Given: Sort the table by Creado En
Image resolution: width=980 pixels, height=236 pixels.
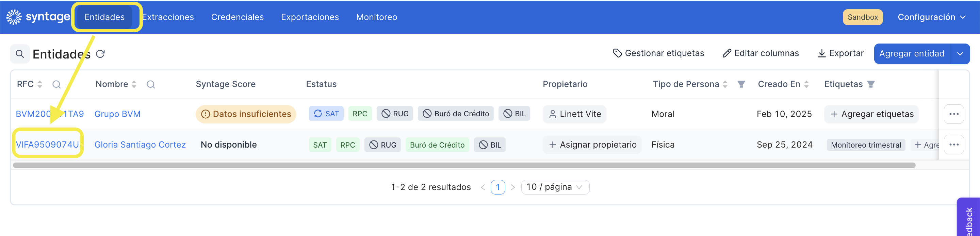Looking at the screenshot, I should tap(806, 84).
